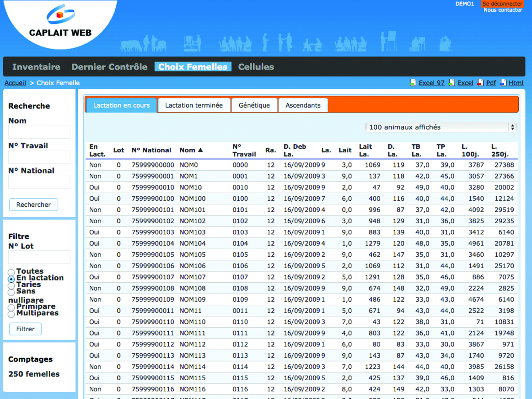Click the Html export file icon

pyautogui.click(x=503, y=83)
